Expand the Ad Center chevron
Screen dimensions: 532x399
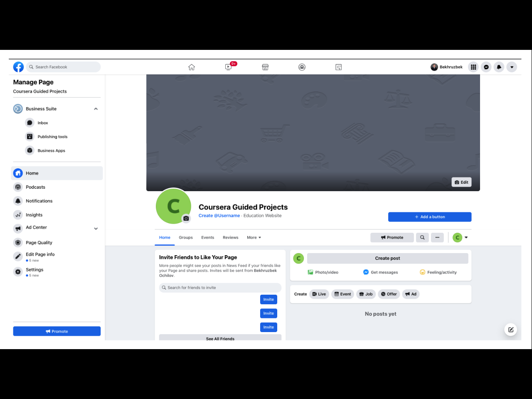click(x=96, y=229)
